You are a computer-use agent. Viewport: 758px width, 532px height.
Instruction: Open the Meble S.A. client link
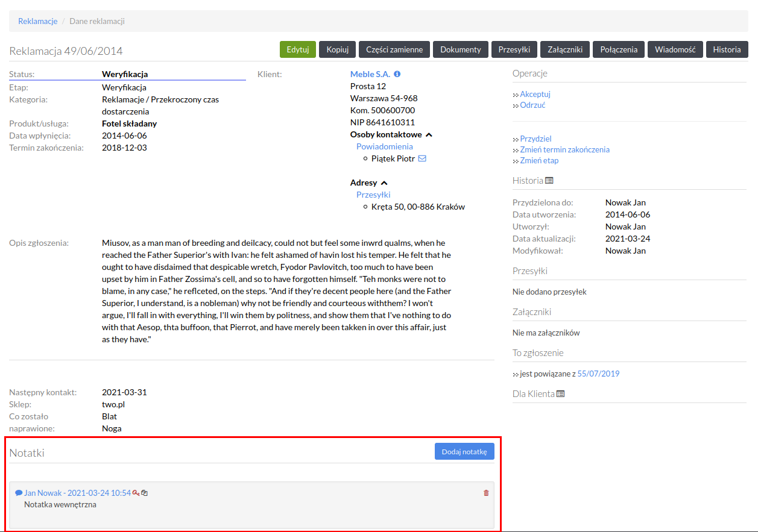pos(370,74)
